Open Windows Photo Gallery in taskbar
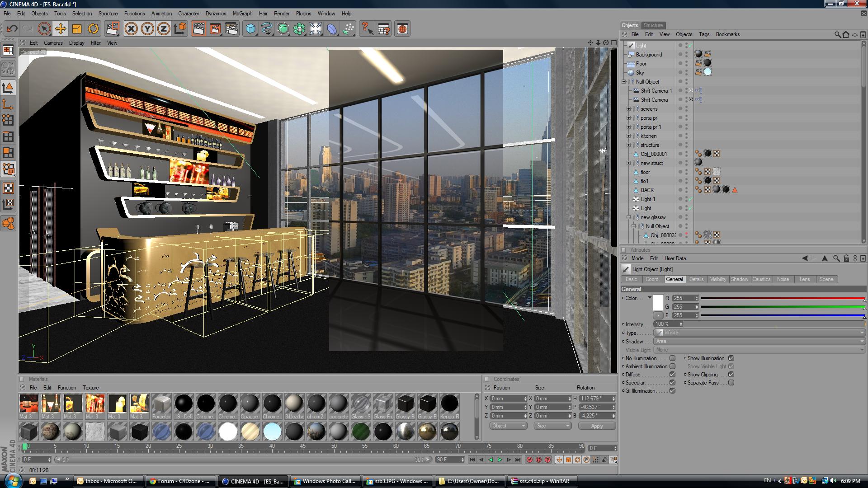Viewport: 868px width, 488px height. (325, 481)
